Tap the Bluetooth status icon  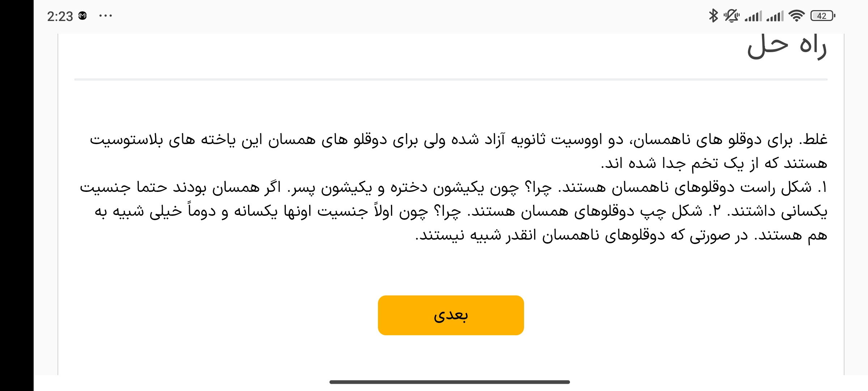pos(713,16)
